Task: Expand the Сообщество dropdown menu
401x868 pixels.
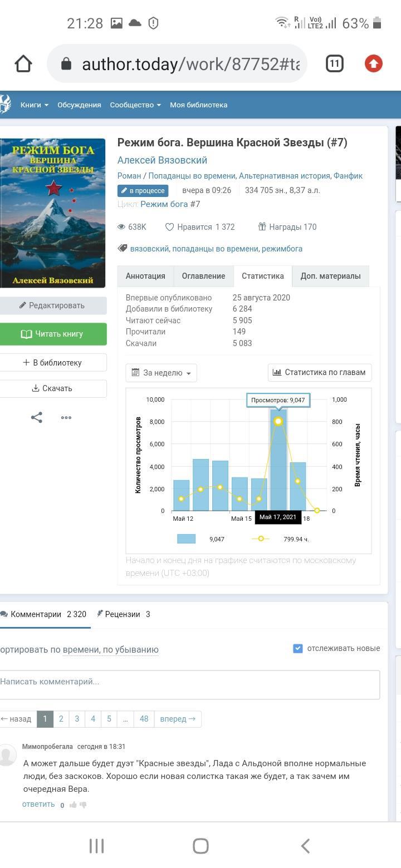Action: click(135, 105)
